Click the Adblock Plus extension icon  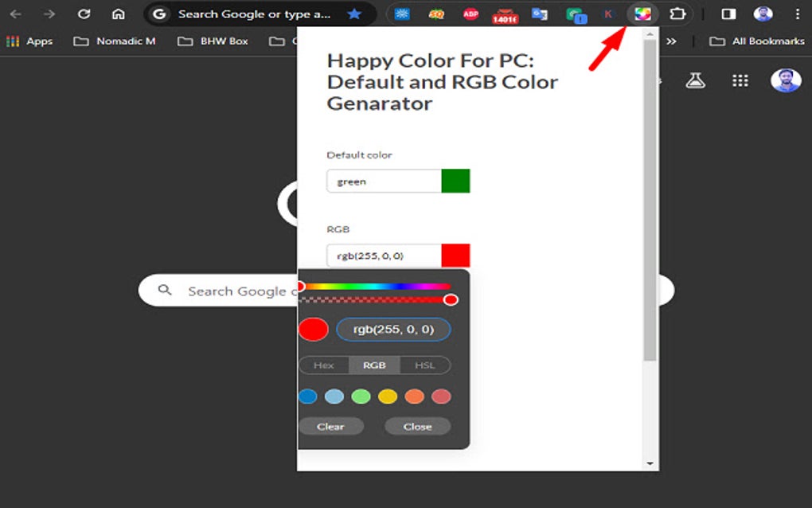point(470,14)
